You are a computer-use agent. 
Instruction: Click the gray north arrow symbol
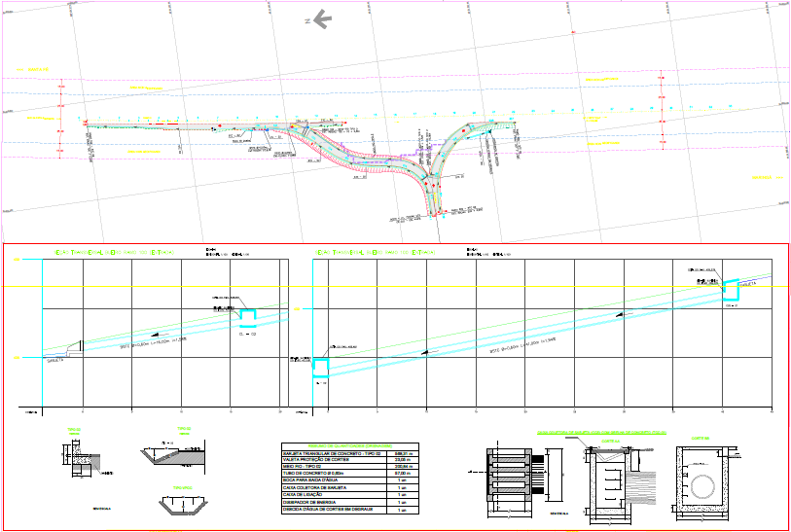319,18
